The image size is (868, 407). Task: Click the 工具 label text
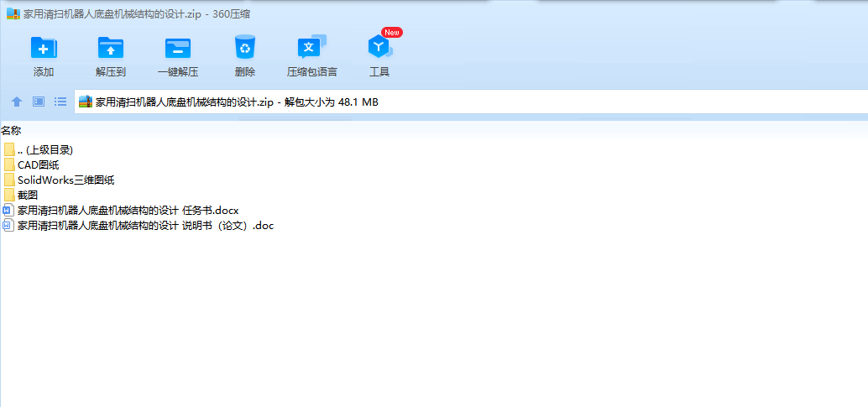click(x=379, y=72)
